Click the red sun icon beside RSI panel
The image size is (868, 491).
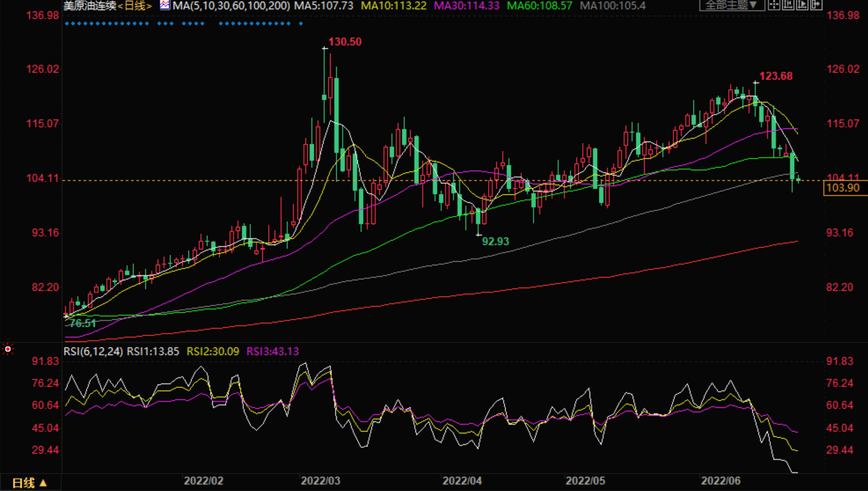pos(8,350)
